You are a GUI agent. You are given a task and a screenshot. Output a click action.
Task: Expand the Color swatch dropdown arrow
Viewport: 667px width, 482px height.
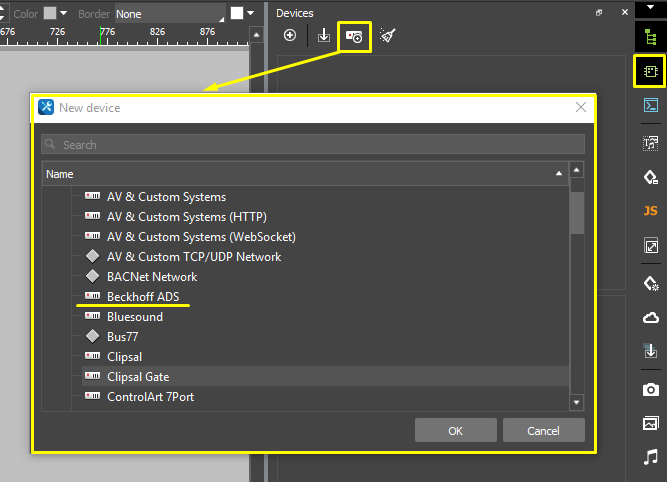coord(64,14)
